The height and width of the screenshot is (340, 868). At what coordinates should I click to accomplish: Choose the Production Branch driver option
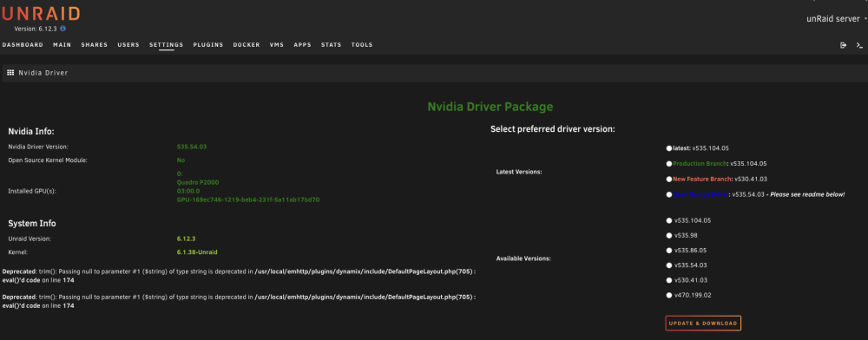pos(669,164)
